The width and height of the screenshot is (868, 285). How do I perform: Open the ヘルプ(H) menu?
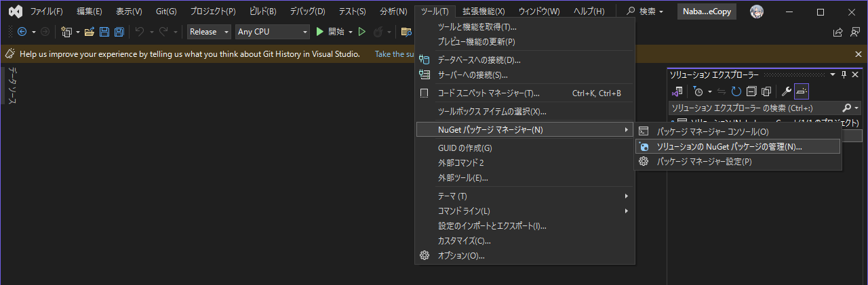[x=589, y=12]
